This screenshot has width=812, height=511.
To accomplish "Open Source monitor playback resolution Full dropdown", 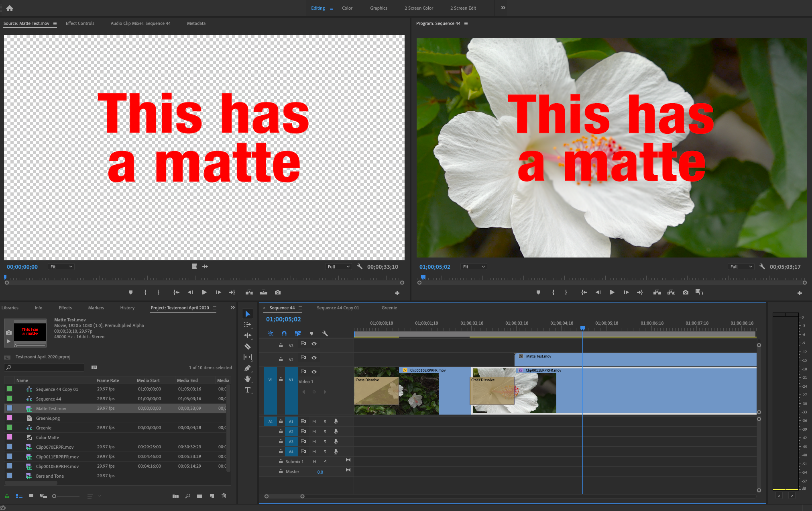I will pos(339,267).
